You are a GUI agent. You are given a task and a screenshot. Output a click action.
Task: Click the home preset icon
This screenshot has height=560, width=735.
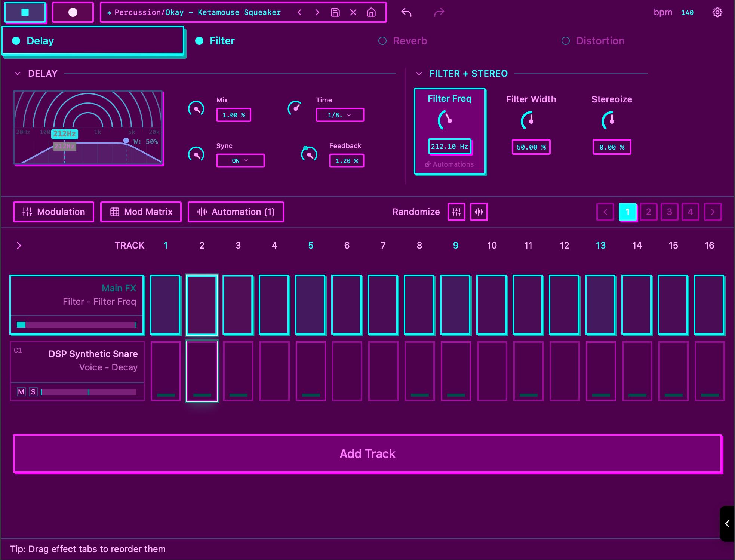click(371, 12)
